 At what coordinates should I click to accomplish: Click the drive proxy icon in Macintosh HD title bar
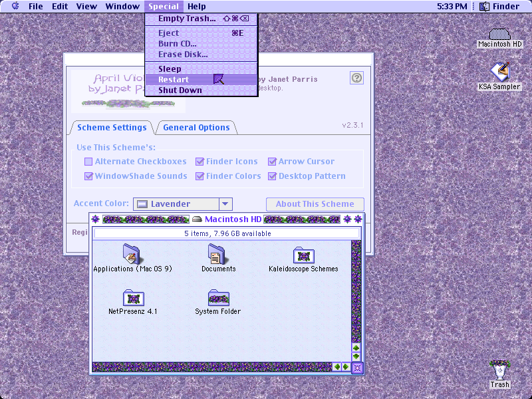pyautogui.click(x=197, y=219)
